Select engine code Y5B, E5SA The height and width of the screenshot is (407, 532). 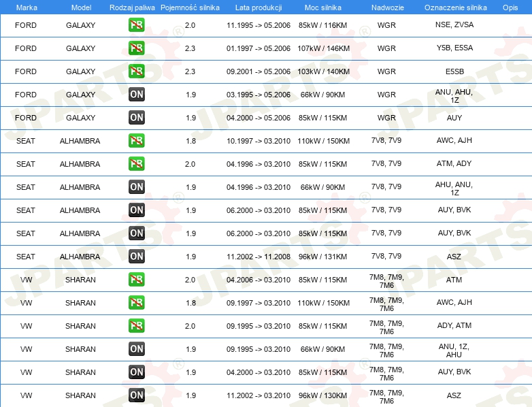(x=454, y=48)
